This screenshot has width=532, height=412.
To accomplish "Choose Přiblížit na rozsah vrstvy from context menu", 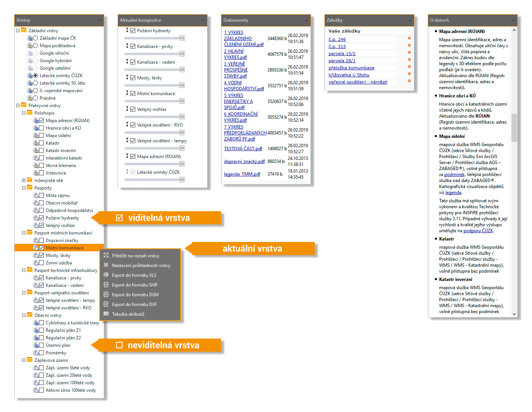I will tap(140, 256).
